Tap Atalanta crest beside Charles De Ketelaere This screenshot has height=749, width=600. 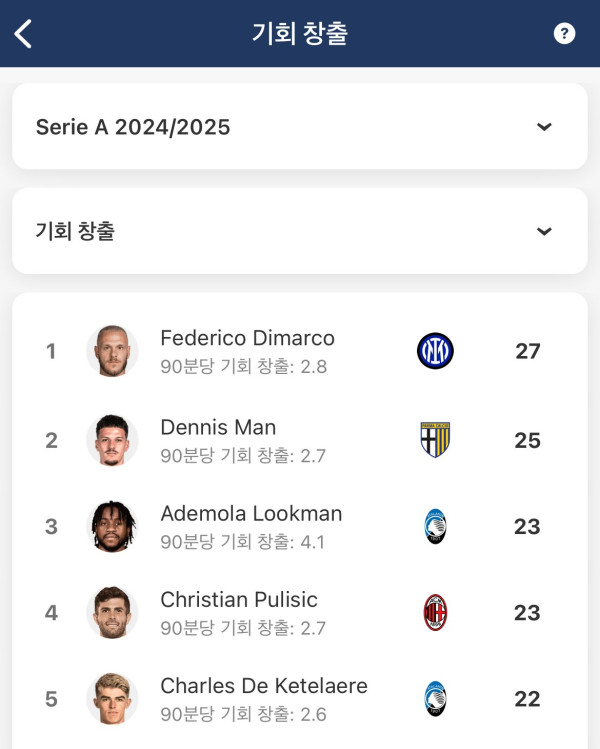tap(435, 699)
